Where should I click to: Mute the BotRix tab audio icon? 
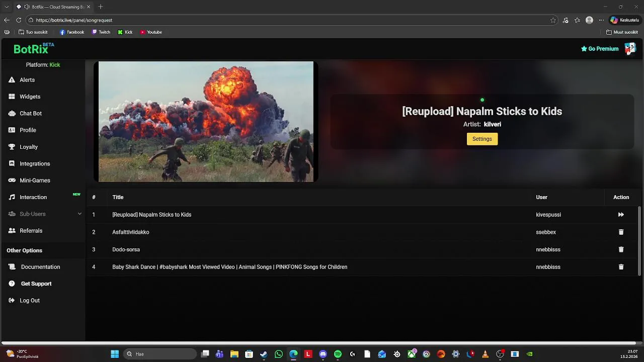27,7
